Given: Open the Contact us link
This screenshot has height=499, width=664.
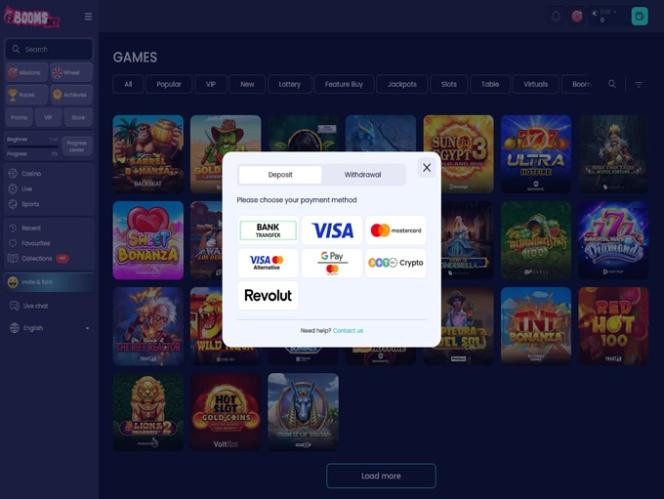Looking at the screenshot, I should coord(348,330).
